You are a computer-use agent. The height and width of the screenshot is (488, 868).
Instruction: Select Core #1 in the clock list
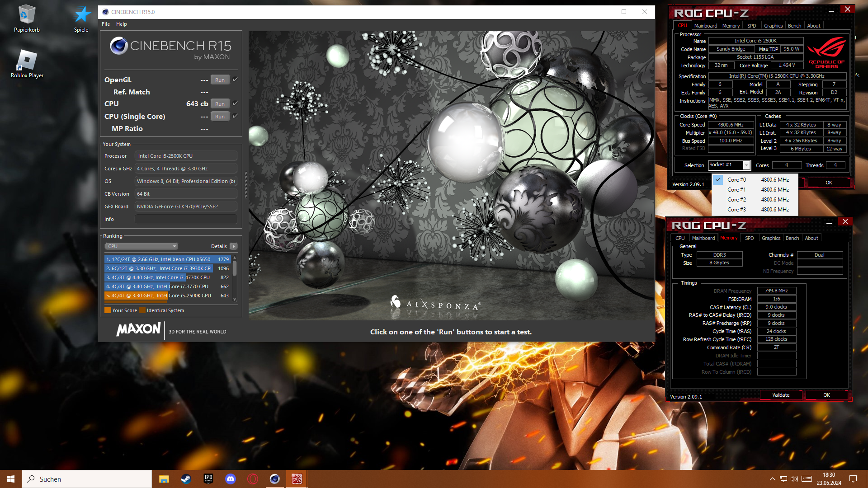point(755,190)
